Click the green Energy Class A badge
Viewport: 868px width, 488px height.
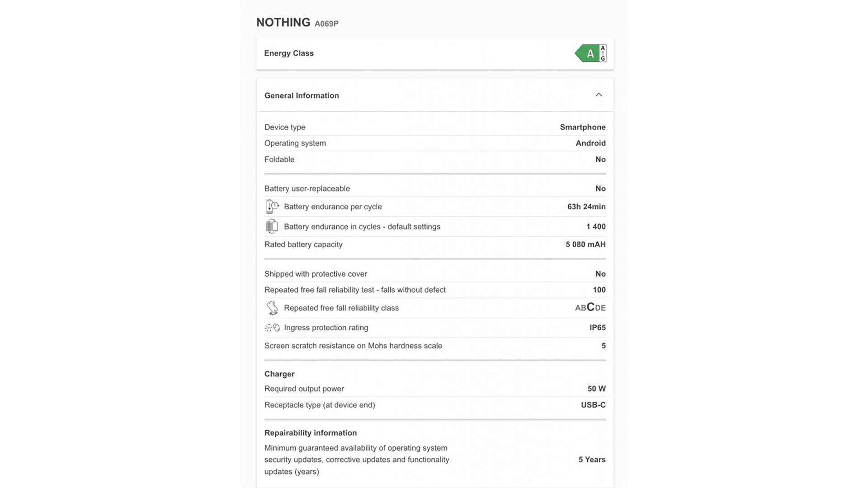587,53
